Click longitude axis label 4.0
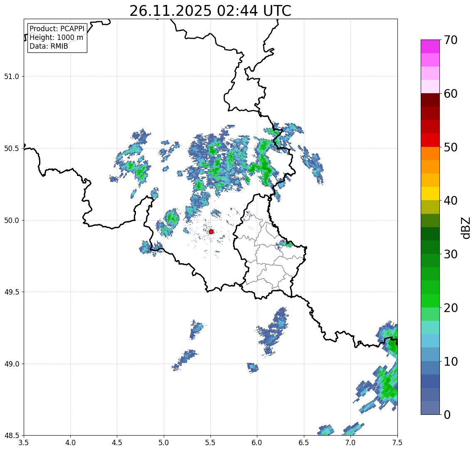The width and height of the screenshot is (476, 451). (70, 443)
